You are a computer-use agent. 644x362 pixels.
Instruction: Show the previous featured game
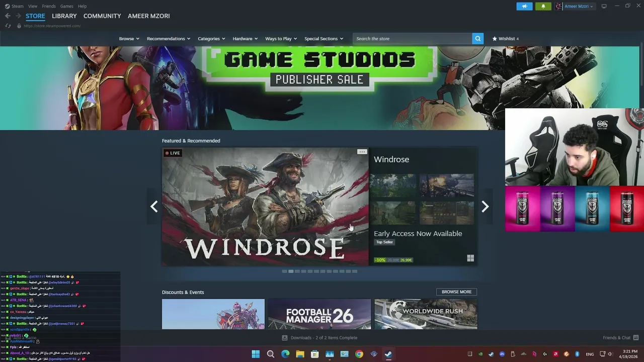click(154, 206)
